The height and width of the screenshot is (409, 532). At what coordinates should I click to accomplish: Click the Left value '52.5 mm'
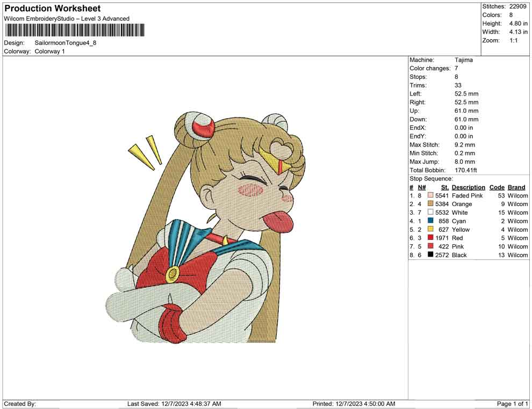pyautogui.click(x=466, y=94)
